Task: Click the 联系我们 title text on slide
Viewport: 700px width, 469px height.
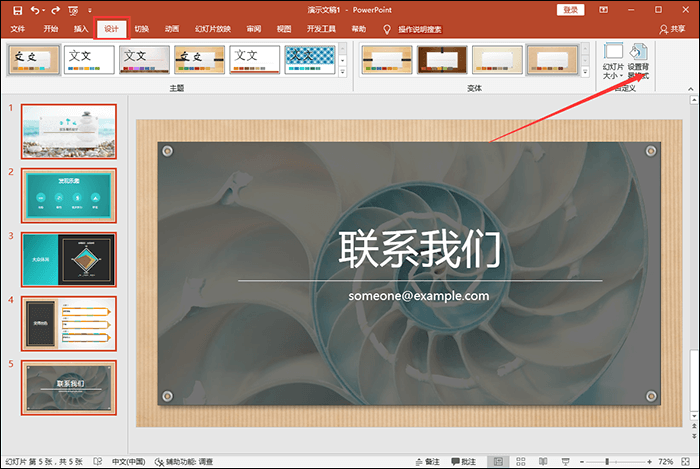Action: click(x=419, y=249)
